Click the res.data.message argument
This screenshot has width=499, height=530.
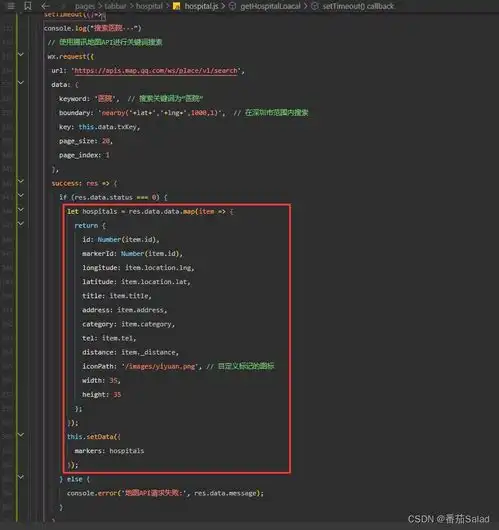225,493
